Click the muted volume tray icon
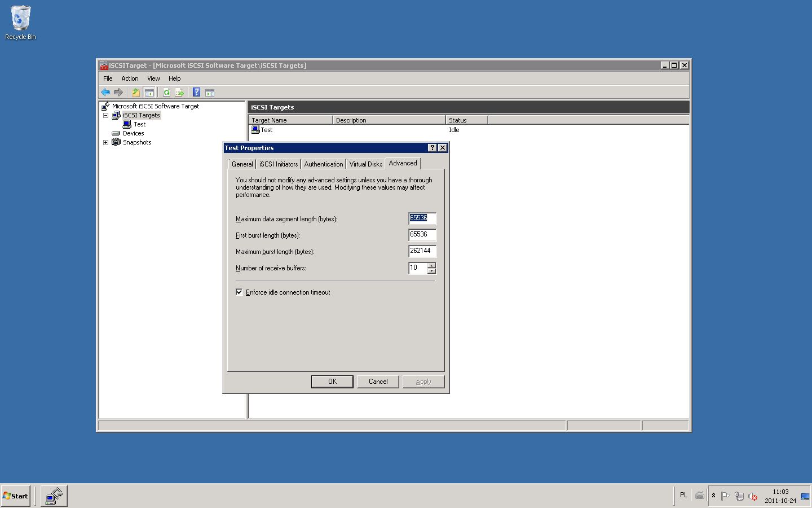The height and width of the screenshot is (508, 812). click(752, 496)
